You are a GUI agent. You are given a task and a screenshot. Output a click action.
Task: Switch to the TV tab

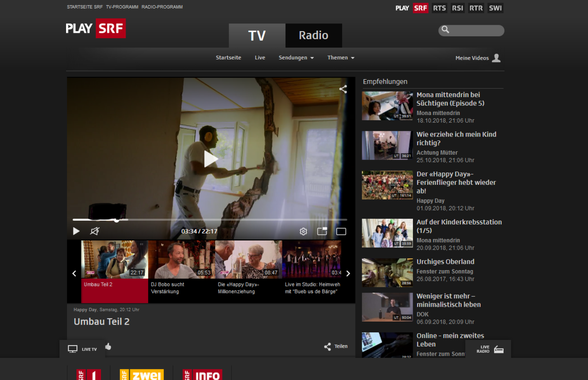coord(257,36)
